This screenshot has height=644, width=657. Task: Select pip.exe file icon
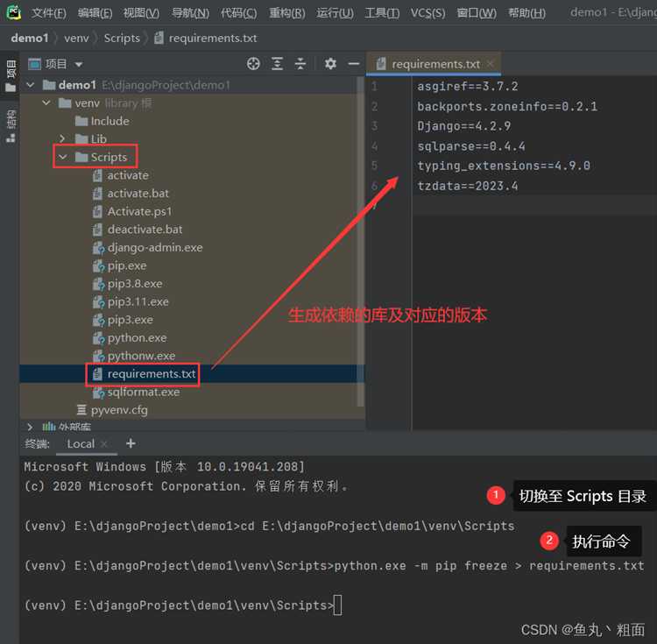(x=98, y=265)
